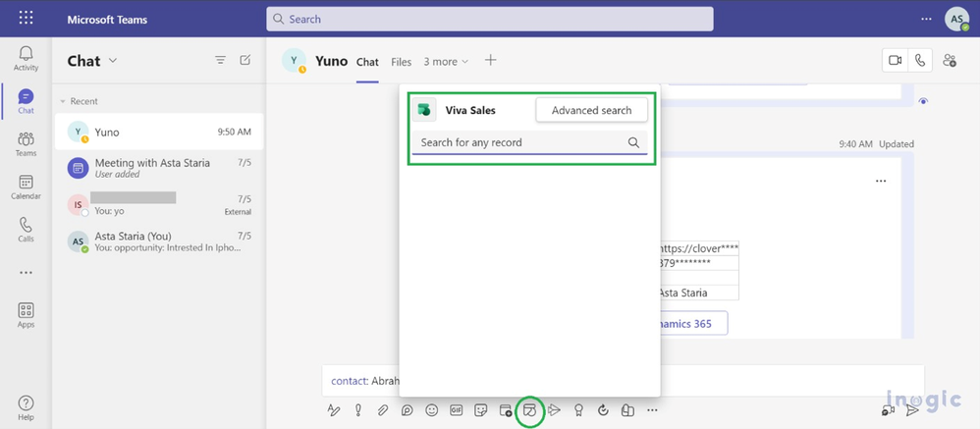Click the seen-eye icon beside the message
Screen dimensions: 980x429
923,101
